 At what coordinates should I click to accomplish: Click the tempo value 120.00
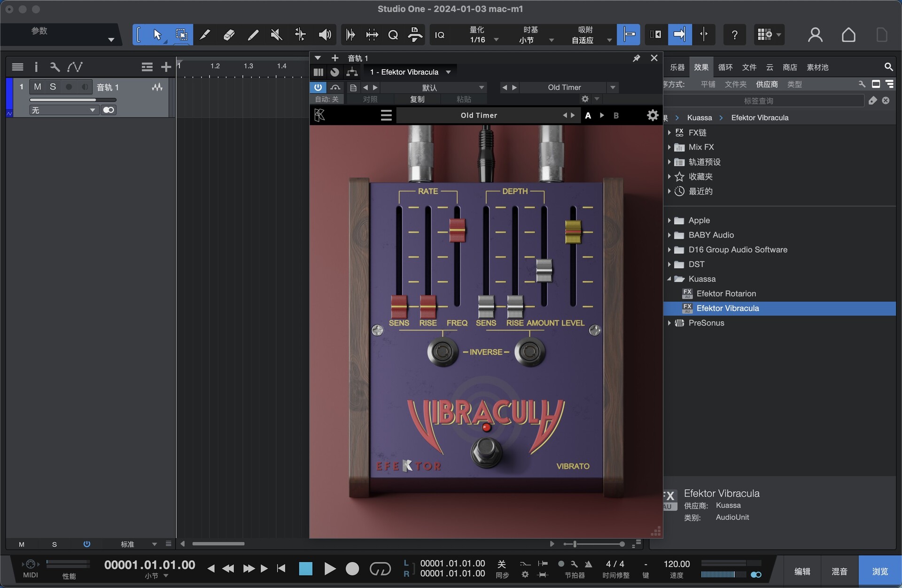click(676, 564)
